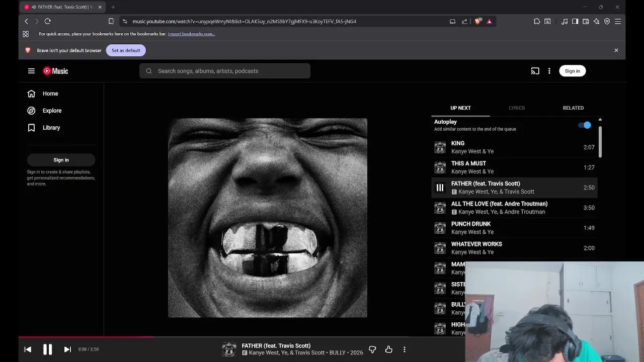Click KING track thumbnail in queue

(x=440, y=147)
